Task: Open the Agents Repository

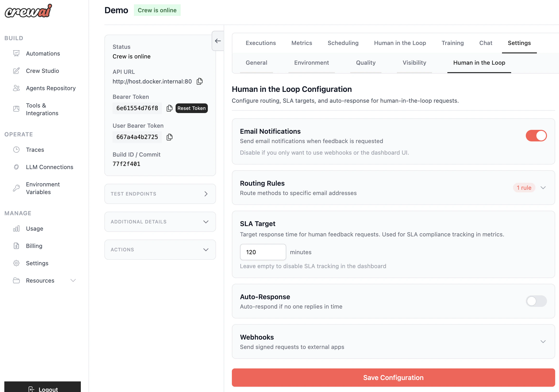Action: tap(51, 88)
